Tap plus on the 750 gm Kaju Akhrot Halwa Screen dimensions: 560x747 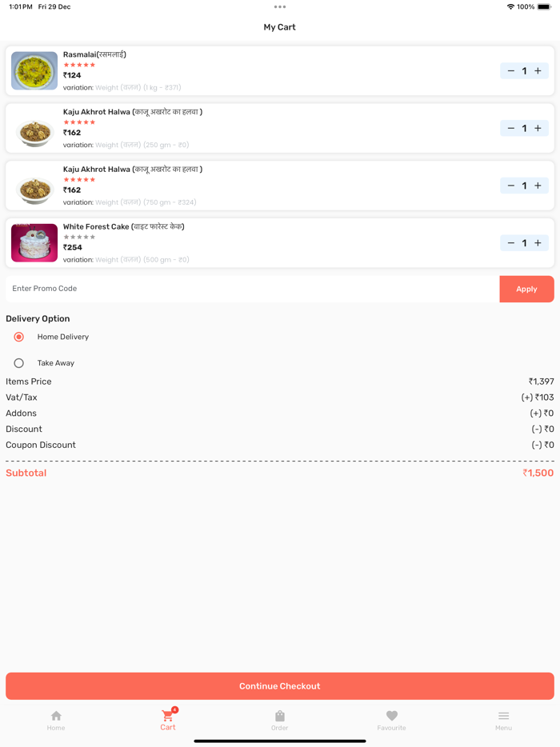tap(538, 186)
